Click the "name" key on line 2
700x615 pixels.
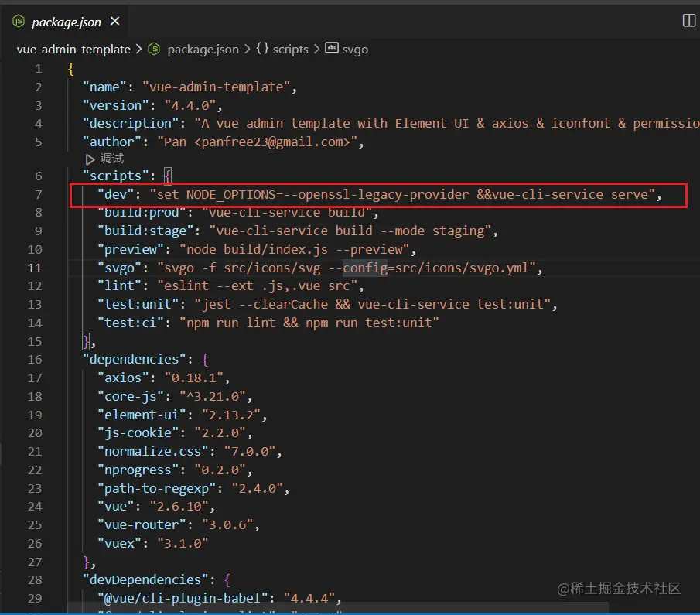(105, 87)
